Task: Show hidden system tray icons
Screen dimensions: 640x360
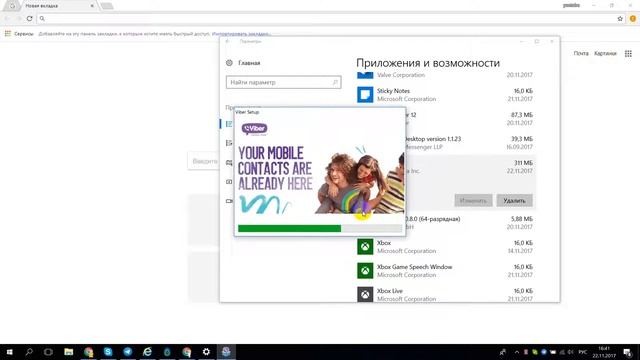Action: 516,352
